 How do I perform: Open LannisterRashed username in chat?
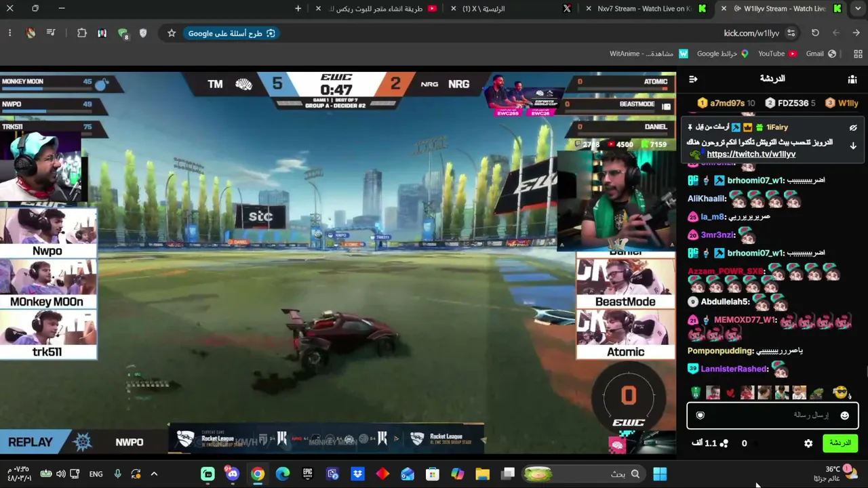click(x=734, y=369)
